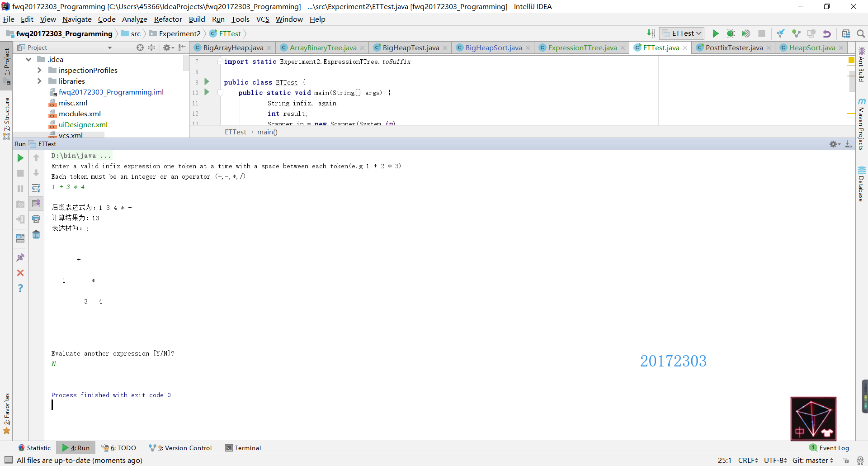Open the ETTest run configuration dropdown

coord(682,33)
